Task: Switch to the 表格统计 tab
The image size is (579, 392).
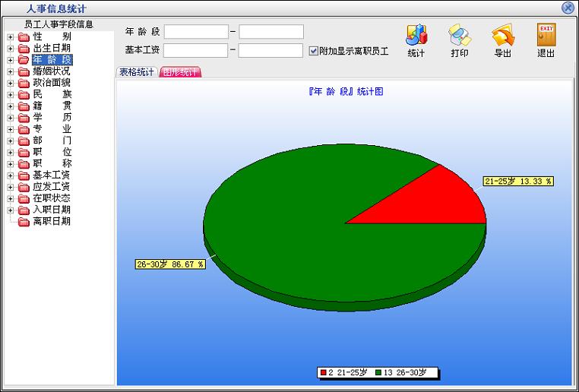Action: pyautogui.click(x=137, y=72)
